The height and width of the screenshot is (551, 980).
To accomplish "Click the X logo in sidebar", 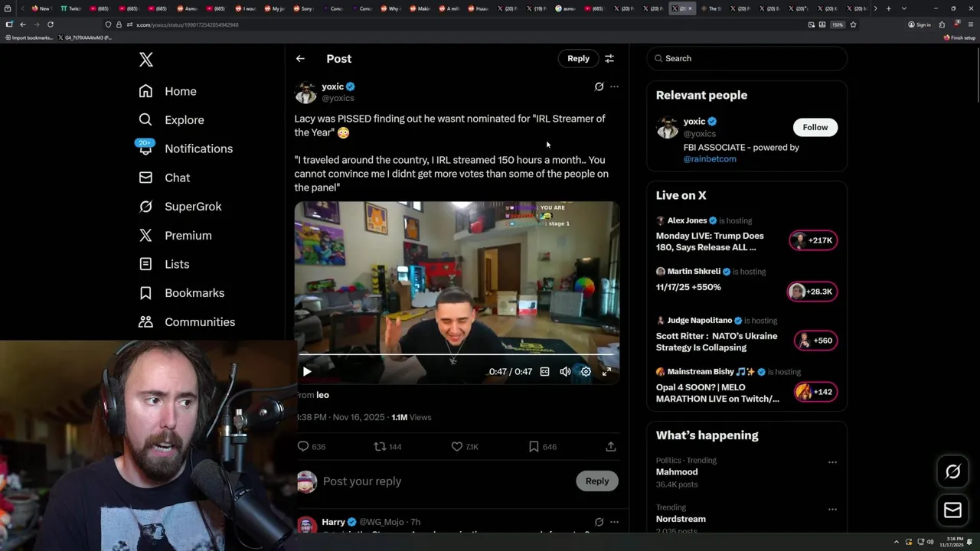I will 146,60.
